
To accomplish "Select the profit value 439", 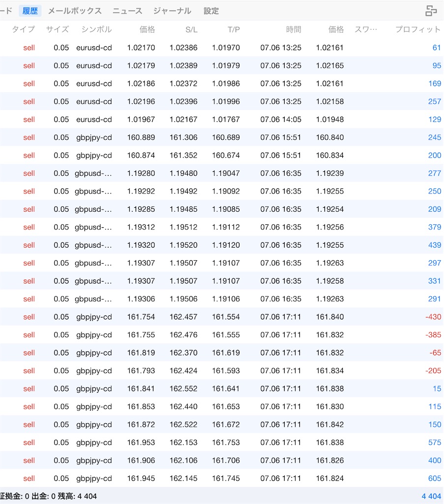I will pos(434,245).
